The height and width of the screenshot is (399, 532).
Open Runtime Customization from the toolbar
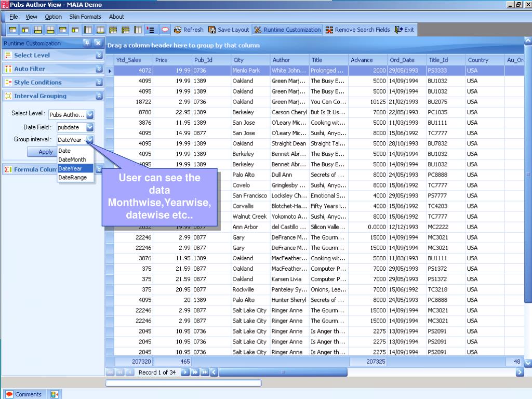pos(287,30)
